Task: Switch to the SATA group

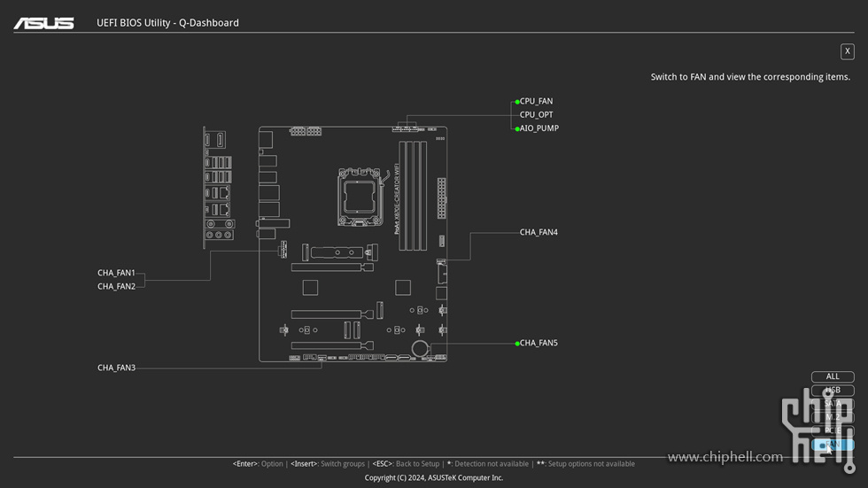Action: (x=833, y=404)
